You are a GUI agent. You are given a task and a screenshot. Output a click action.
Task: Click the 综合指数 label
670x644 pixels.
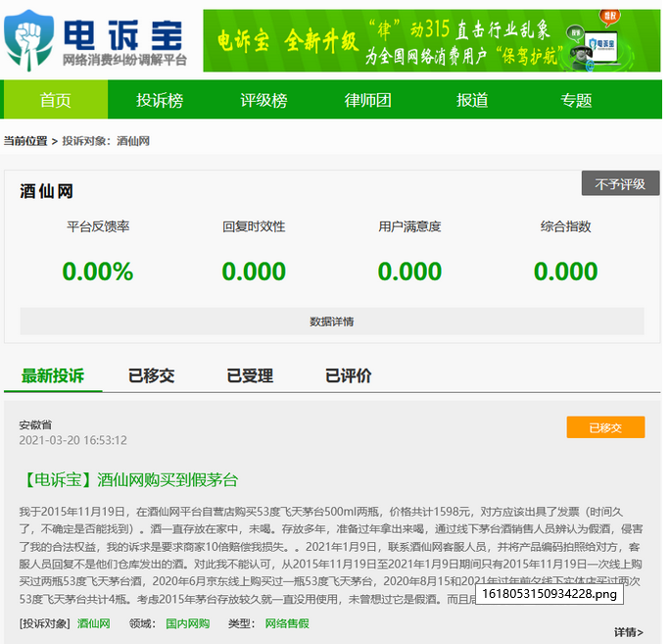[566, 226]
